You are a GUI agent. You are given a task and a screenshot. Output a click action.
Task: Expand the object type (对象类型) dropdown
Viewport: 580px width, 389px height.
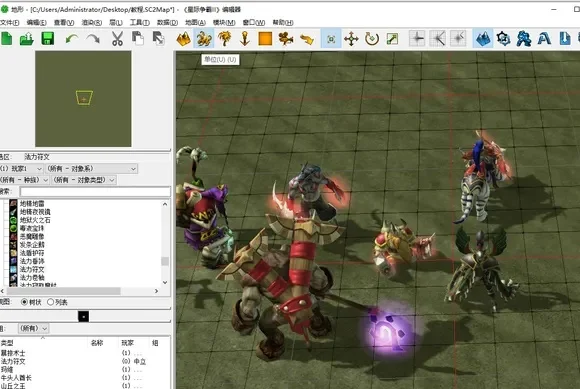click(x=83, y=180)
